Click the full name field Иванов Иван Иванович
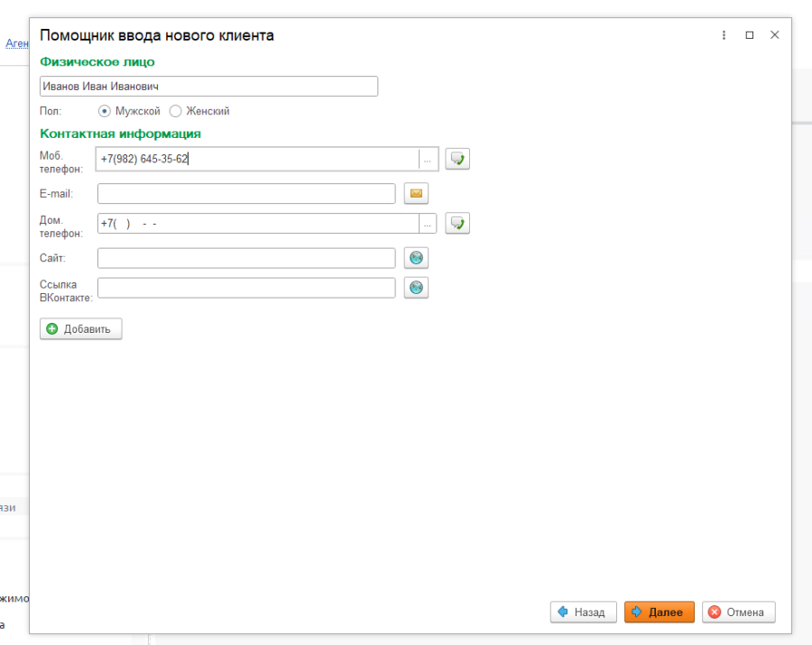The width and height of the screenshot is (812, 645). (208, 87)
